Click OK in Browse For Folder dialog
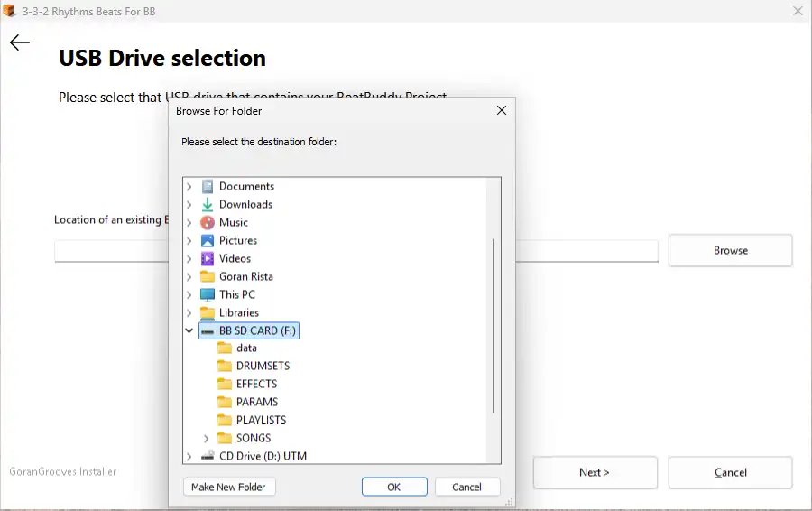The width and height of the screenshot is (812, 511). (394, 487)
